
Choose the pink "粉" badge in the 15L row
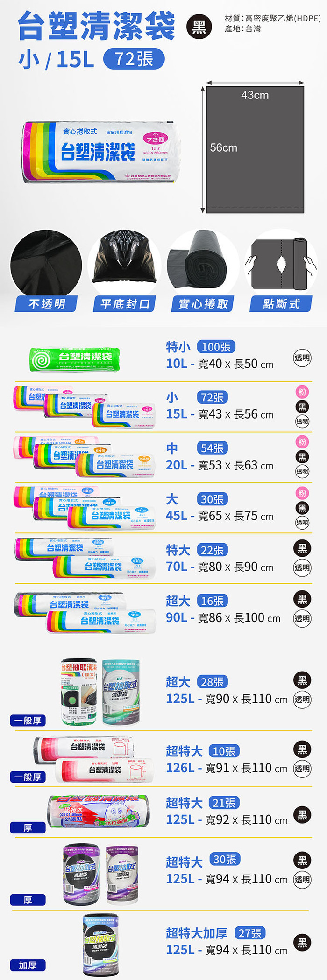click(302, 392)
